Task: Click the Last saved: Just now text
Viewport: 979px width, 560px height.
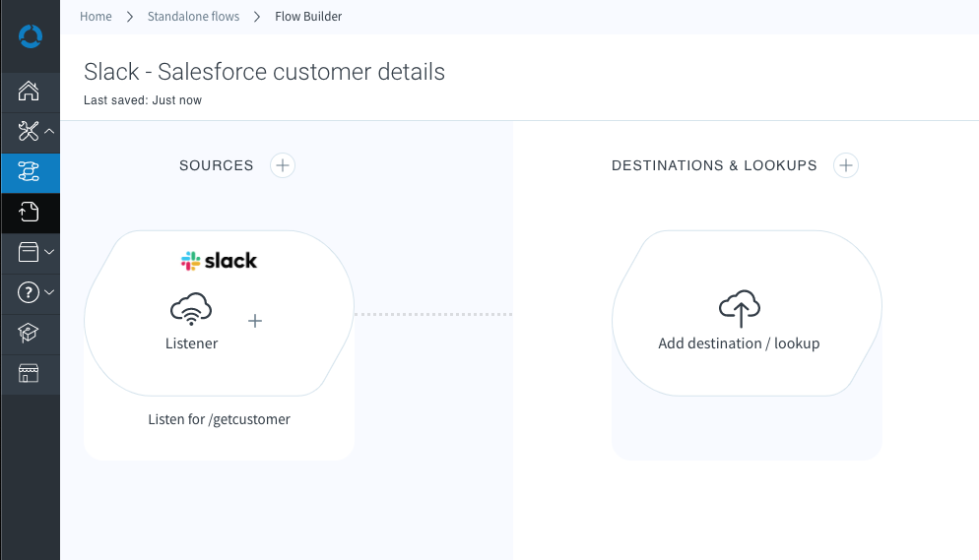Action: 143,100
